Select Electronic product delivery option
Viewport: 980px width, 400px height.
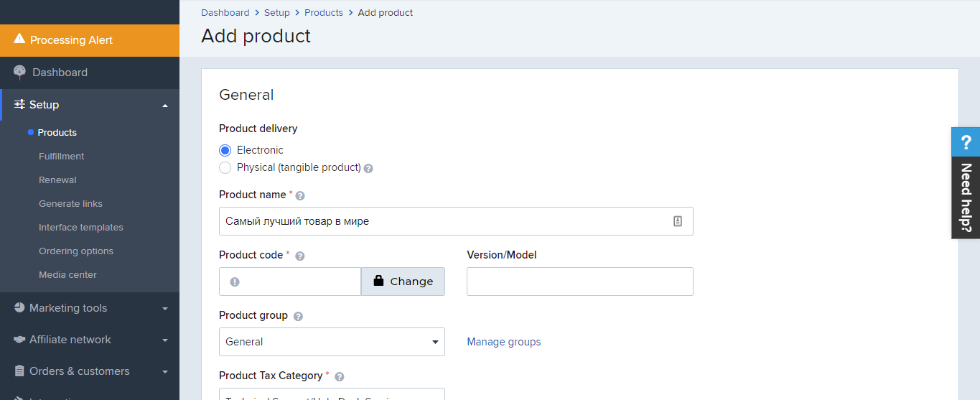tap(225, 150)
